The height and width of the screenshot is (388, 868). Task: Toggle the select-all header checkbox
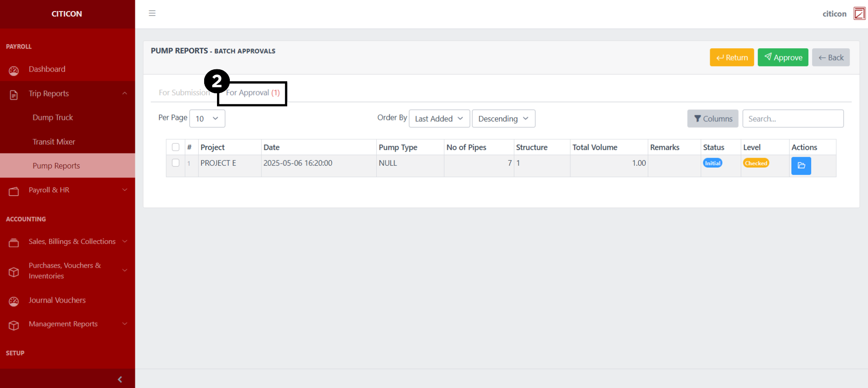[175, 147]
